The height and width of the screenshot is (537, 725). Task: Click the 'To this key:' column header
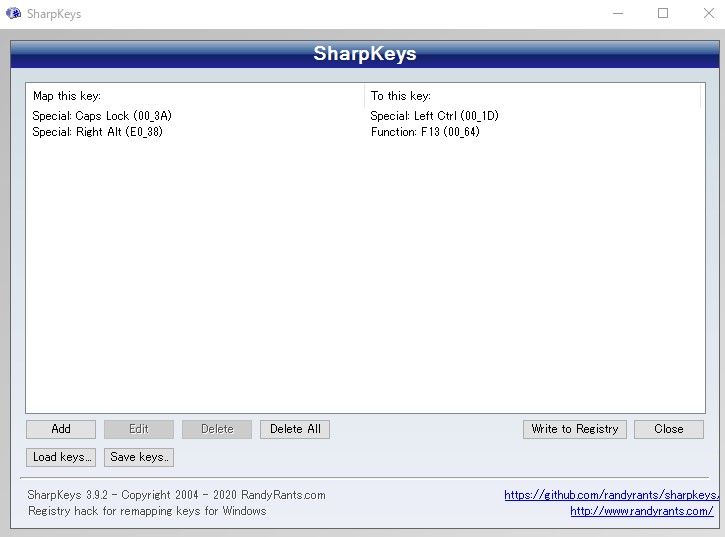532,96
